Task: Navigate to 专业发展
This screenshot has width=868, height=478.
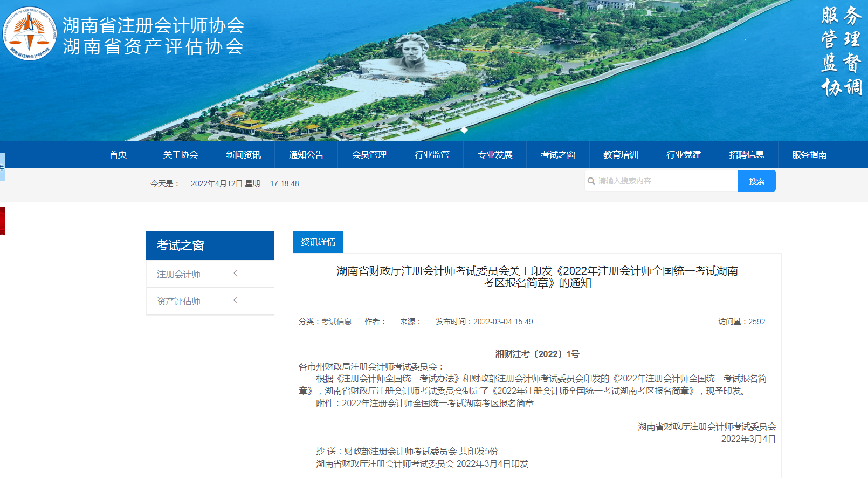Action: [495, 155]
